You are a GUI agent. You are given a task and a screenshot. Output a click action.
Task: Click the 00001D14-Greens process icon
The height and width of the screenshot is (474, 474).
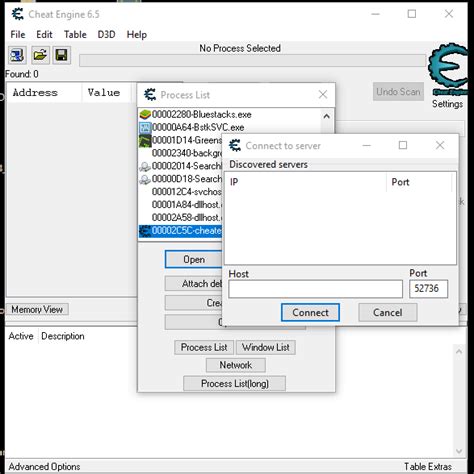click(145, 140)
